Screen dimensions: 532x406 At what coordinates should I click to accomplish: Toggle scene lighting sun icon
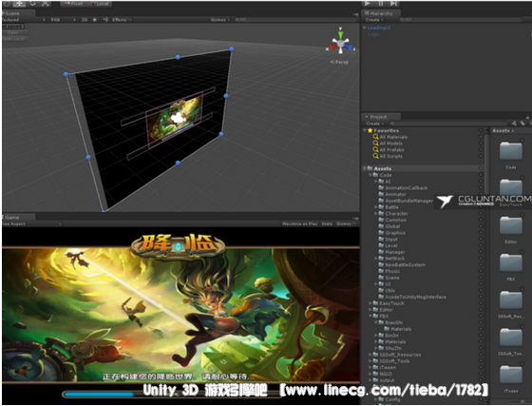point(95,20)
